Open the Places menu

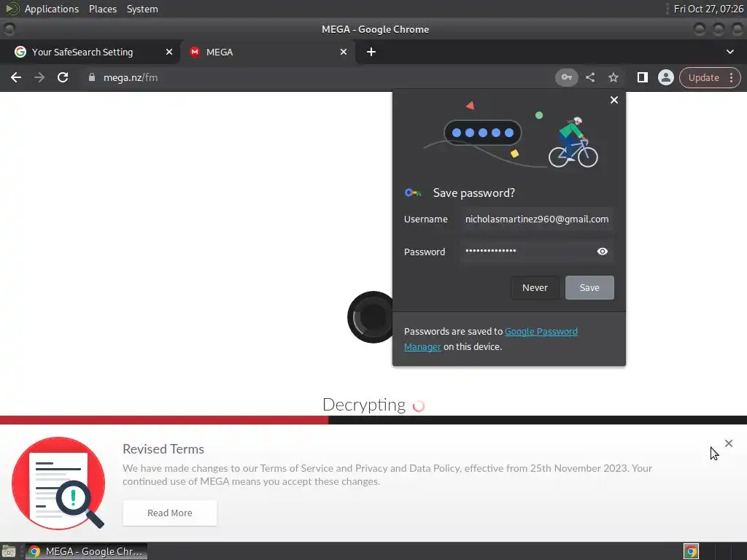[x=102, y=9]
